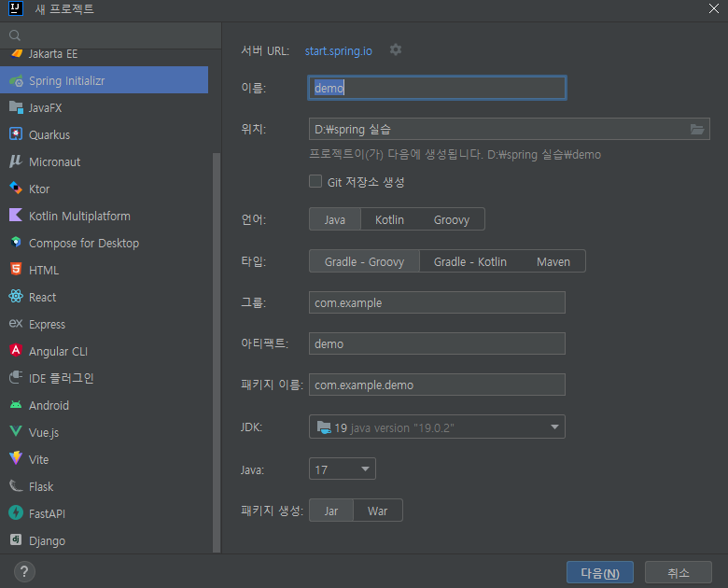728x588 pixels.
Task: Click the Vite lightning icon
Action: [16, 458]
